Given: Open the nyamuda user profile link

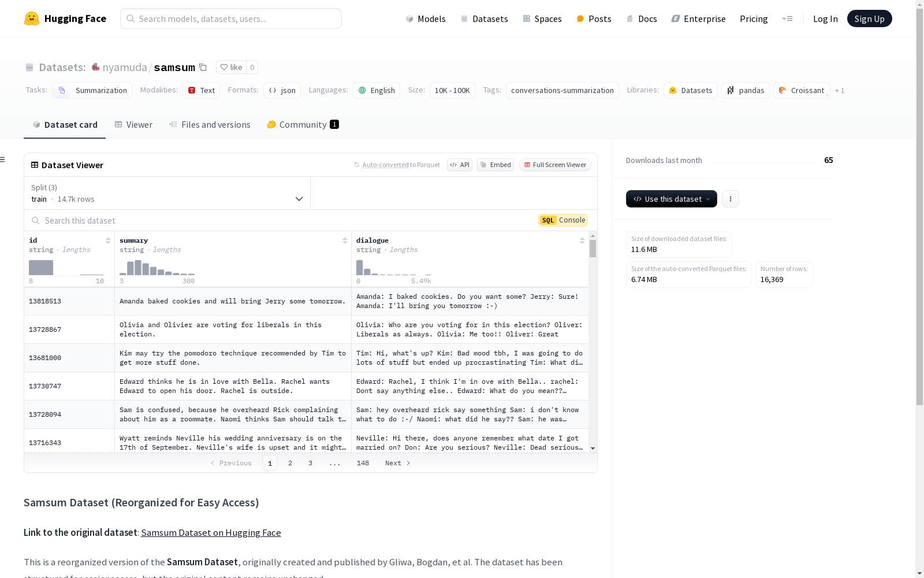Looking at the screenshot, I should click(125, 67).
